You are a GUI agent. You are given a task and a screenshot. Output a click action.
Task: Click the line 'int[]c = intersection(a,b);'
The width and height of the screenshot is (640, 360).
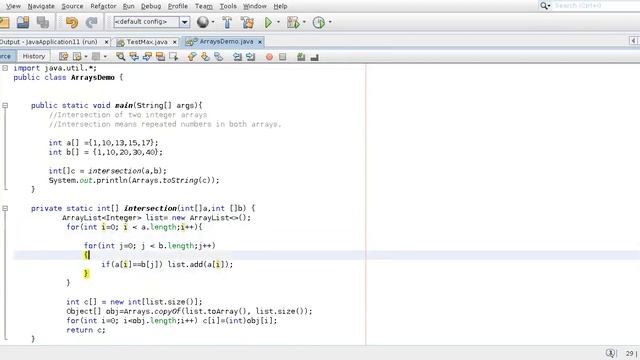click(107, 171)
